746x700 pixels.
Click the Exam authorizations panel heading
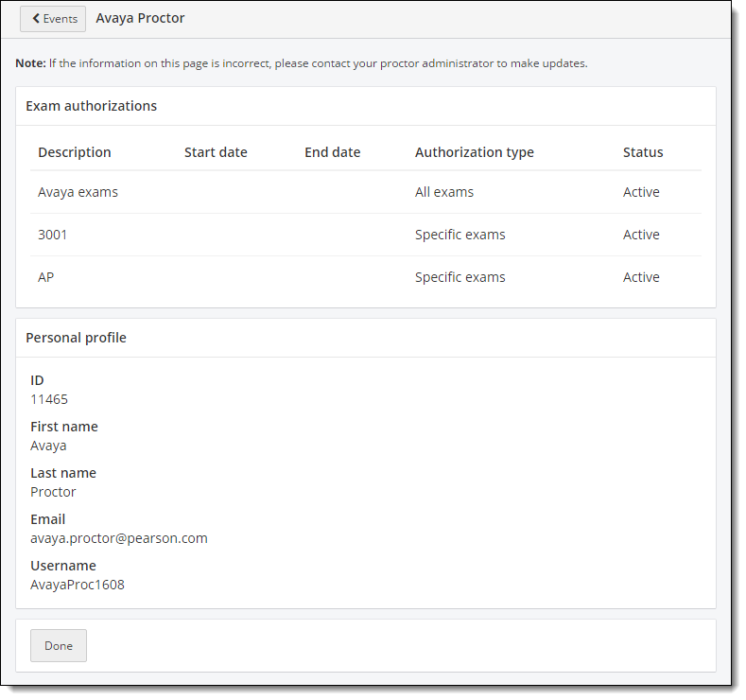click(92, 106)
